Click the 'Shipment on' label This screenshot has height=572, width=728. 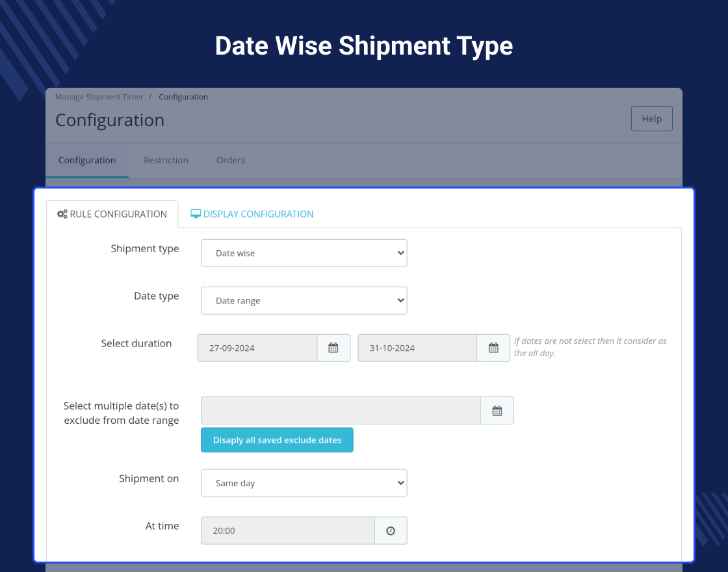point(149,478)
